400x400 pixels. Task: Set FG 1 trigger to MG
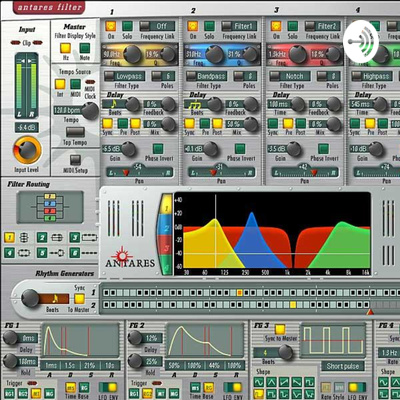pos(49,394)
